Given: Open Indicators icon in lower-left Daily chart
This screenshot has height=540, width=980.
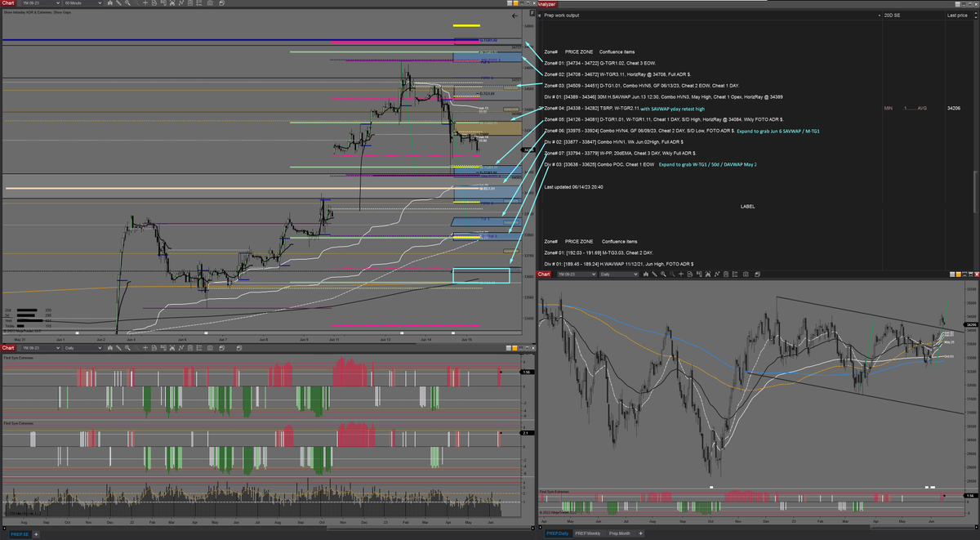Looking at the screenshot, I should (181, 348).
